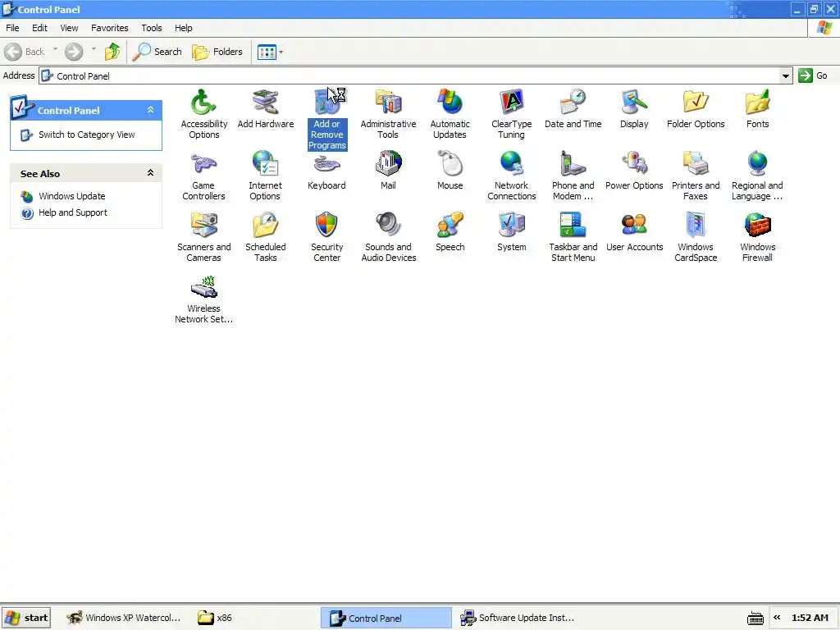The image size is (840, 630).
Task: Select Add or Remove Programs icon
Action: [x=326, y=102]
